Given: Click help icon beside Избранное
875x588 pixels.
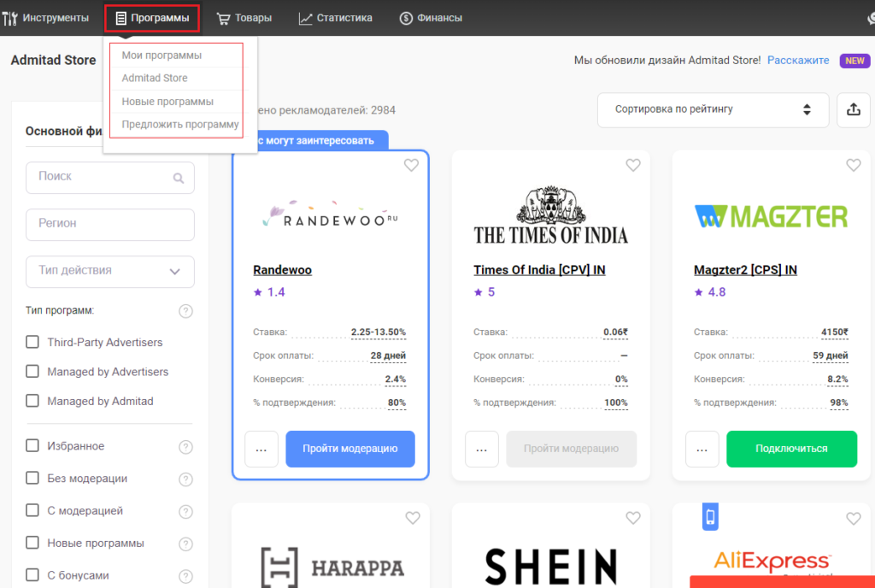Looking at the screenshot, I should click(185, 447).
